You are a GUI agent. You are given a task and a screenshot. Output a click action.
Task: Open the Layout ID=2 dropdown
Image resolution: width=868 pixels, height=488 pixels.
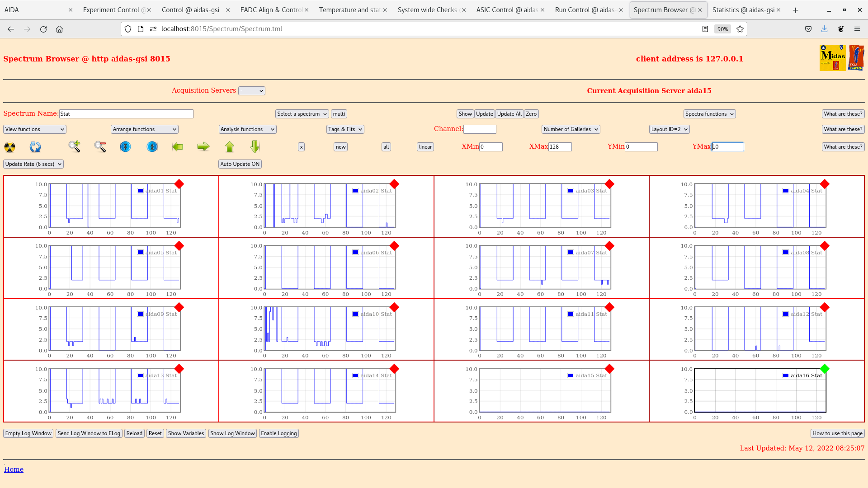670,129
